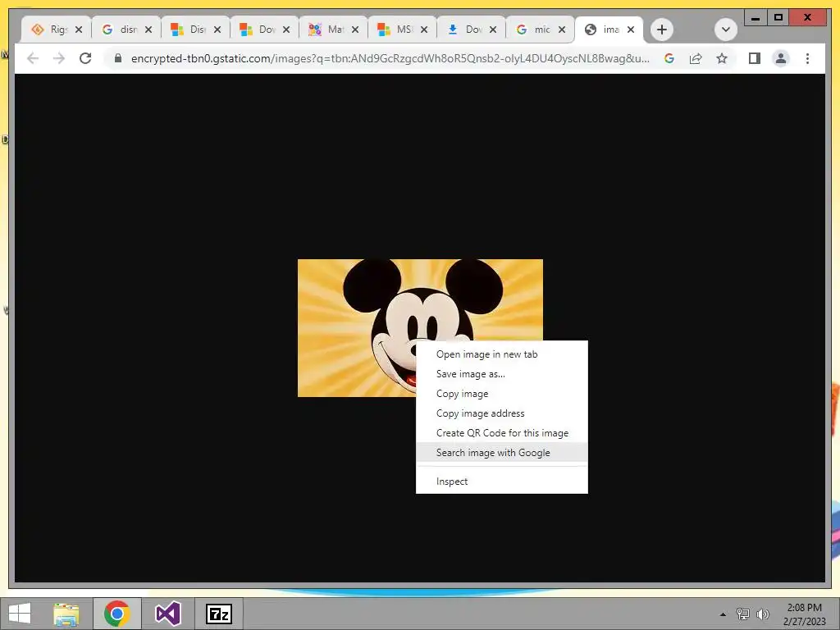Show hidden tray icons arrow

click(723, 614)
